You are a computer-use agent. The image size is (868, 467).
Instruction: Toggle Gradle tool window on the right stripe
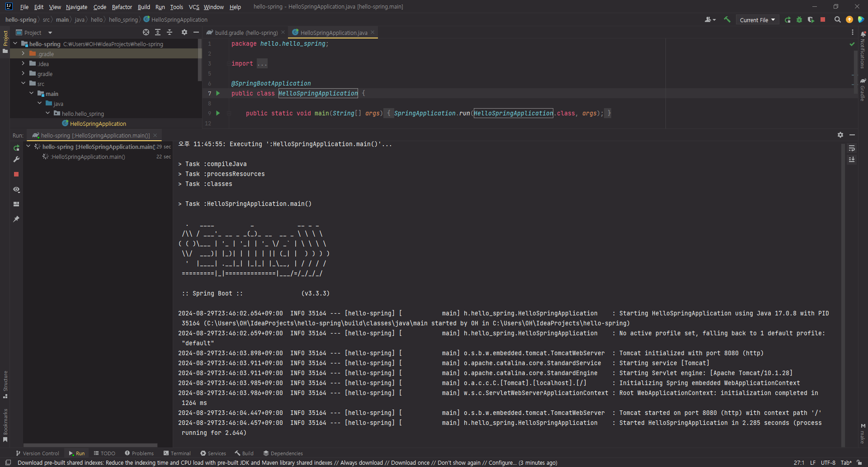[x=863, y=89]
